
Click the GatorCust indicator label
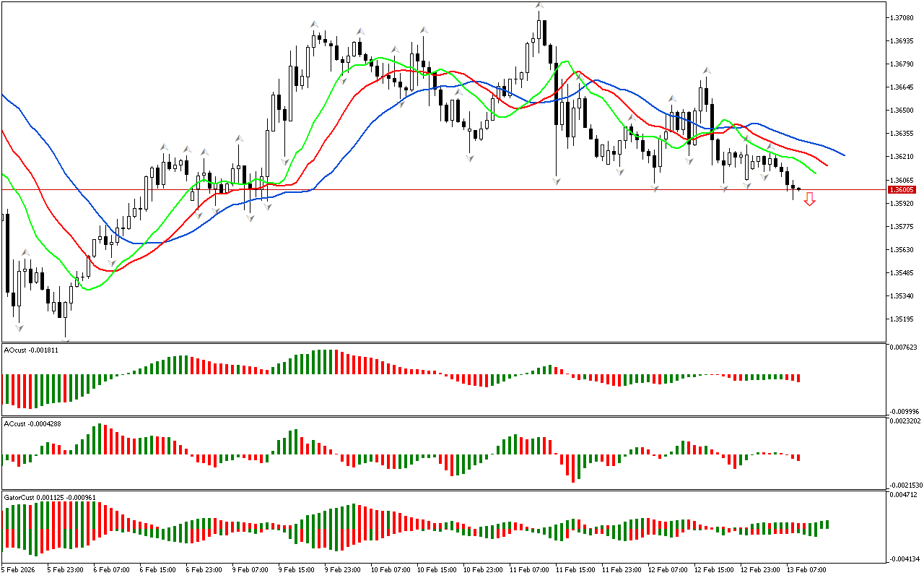point(51,497)
